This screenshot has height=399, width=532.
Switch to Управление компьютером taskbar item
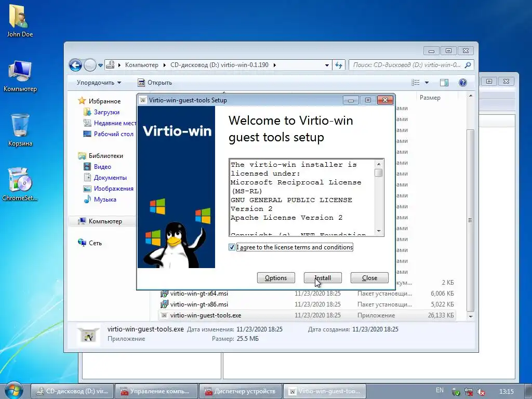(156, 391)
